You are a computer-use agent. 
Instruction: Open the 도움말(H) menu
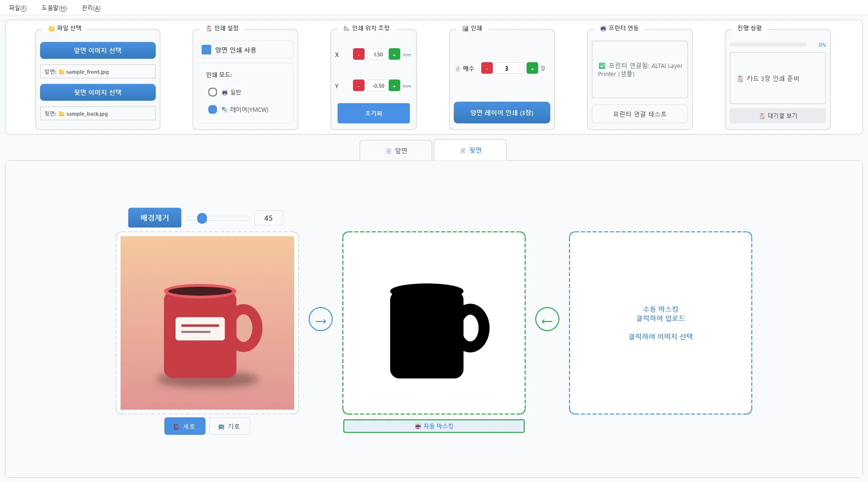tap(54, 8)
